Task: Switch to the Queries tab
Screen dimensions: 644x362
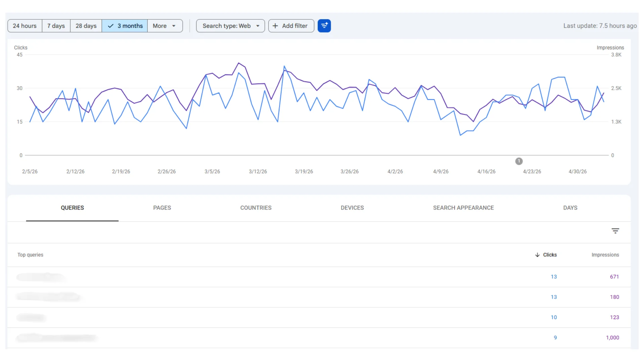Action: click(72, 208)
